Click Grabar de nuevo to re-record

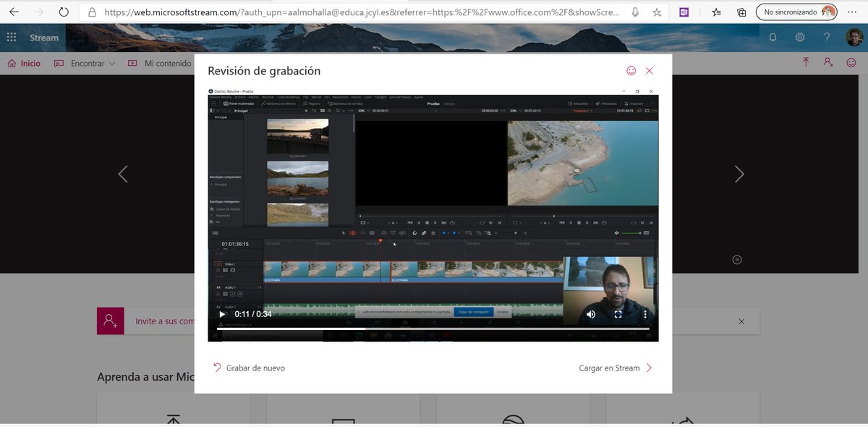[x=249, y=368]
